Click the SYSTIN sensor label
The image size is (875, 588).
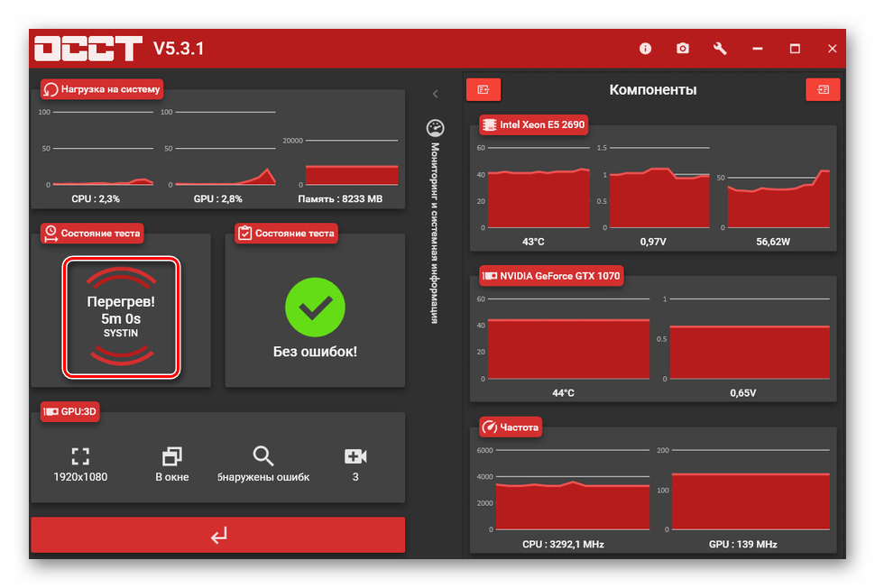click(x=121, y=333)
